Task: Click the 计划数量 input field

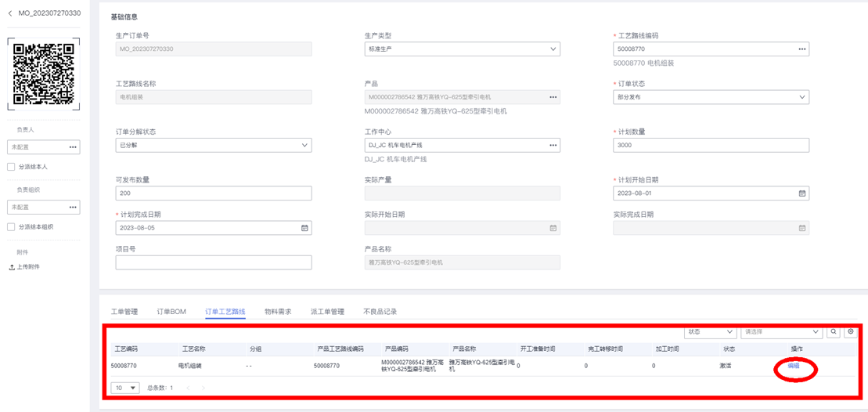Action: pos(711,145)
